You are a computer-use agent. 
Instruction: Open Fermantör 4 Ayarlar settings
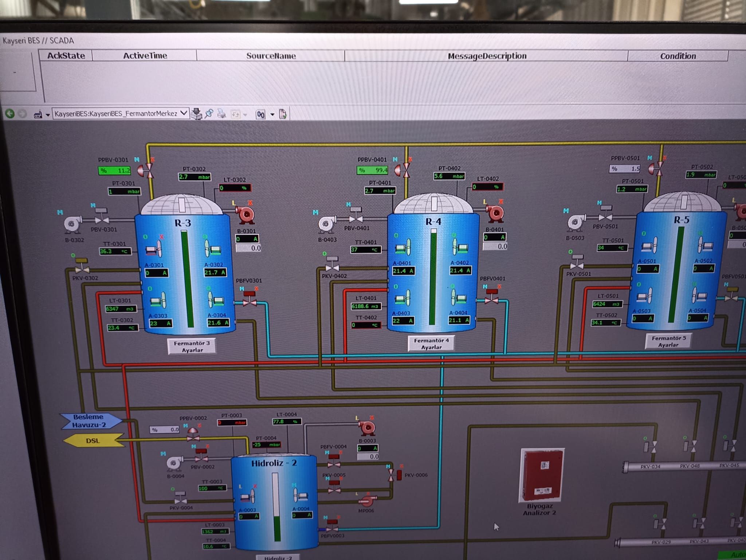tap(431, 344)
